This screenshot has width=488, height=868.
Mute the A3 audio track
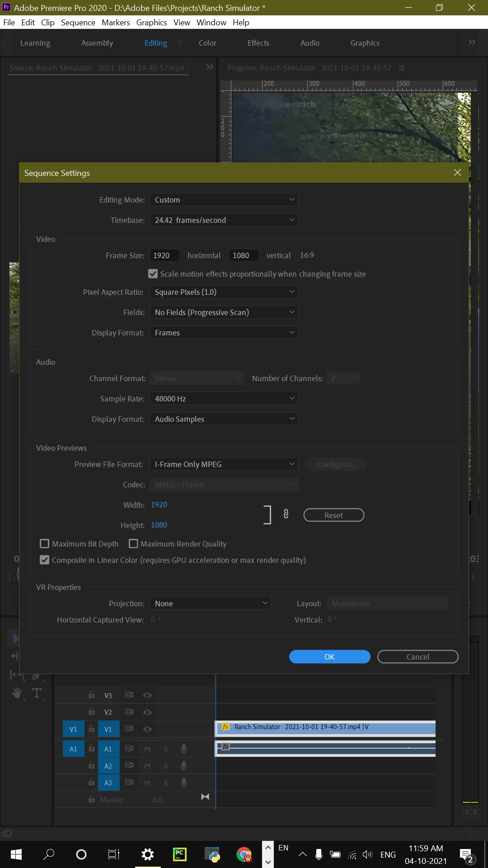147,783
